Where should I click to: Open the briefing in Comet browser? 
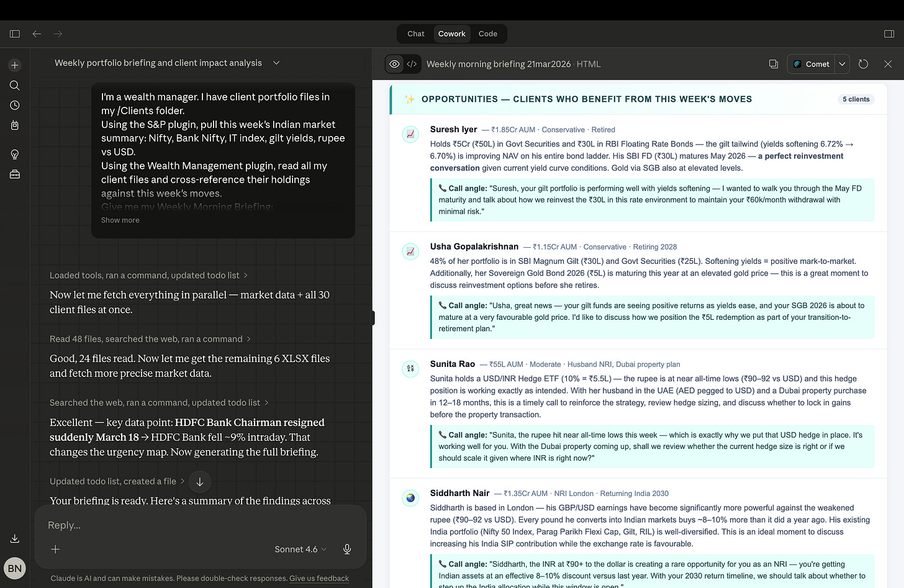[811, 64]
